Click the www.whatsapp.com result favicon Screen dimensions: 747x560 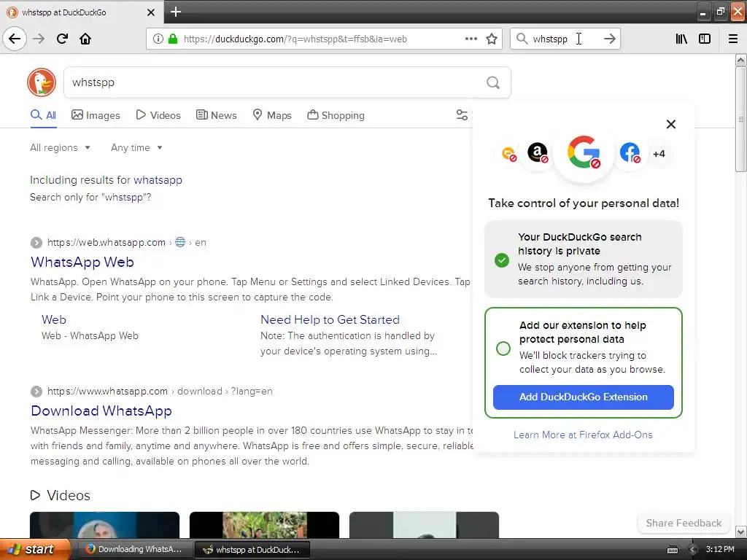tap(36, 392)
